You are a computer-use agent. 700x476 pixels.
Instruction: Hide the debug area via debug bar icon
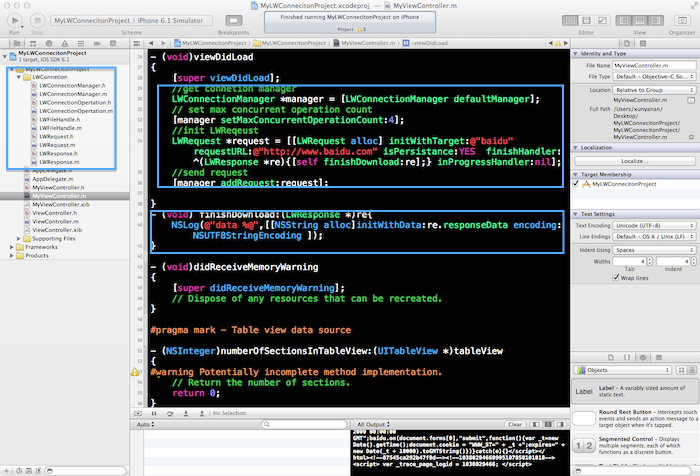(x=138, y=413)
